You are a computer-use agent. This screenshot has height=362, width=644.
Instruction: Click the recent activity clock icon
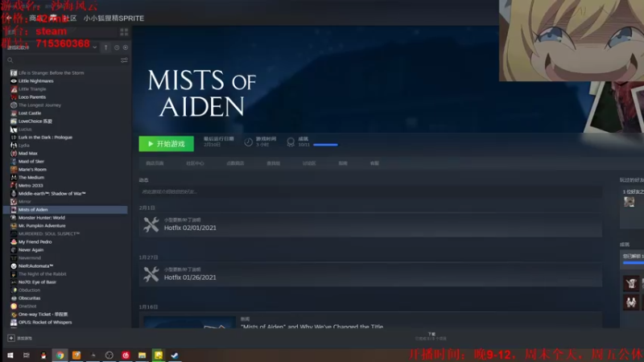117,47
